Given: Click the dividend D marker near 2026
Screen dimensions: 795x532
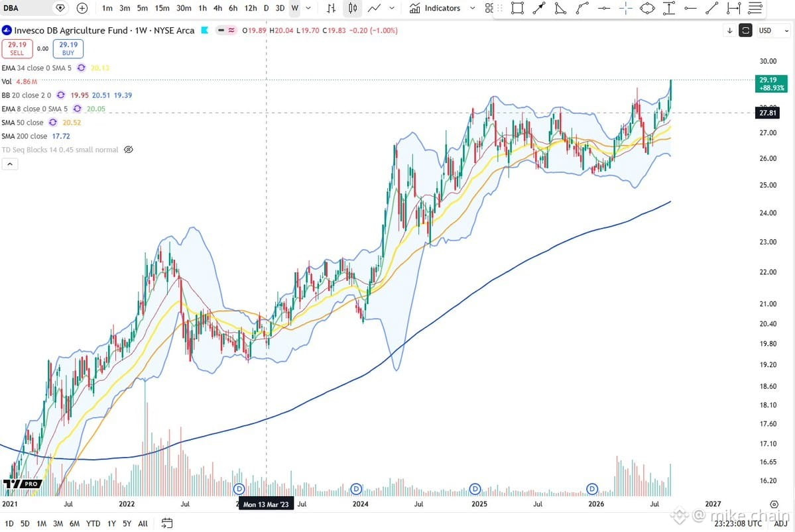Looking at the screenshot, I should [592, 489].
